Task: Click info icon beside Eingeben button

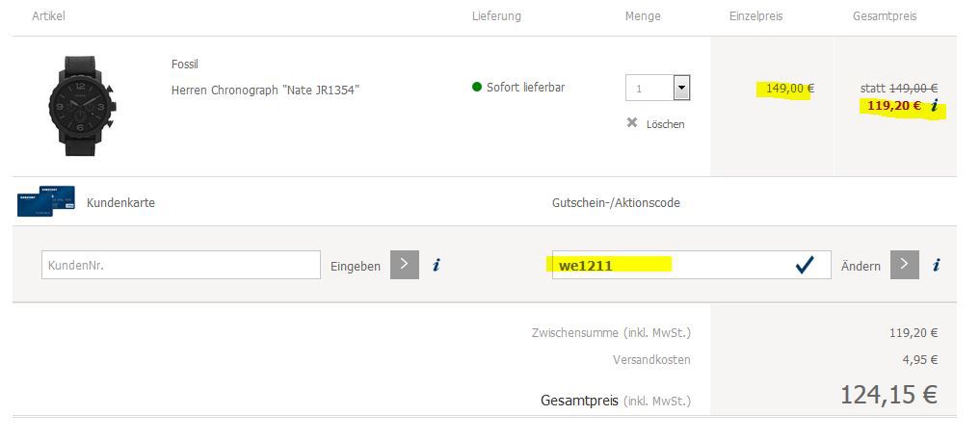Action: click(437, 266)
